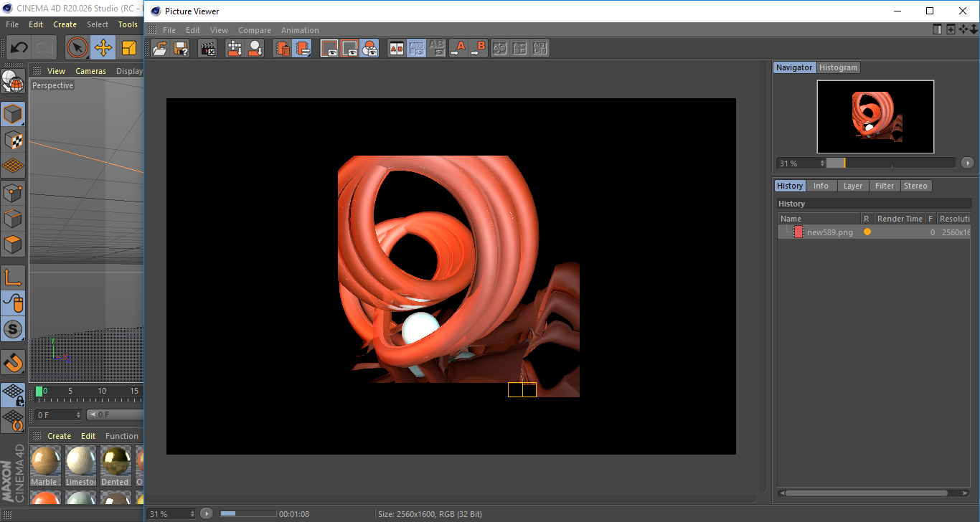The height and width of the screenshot is (522, 980).
Task: Select the Live Selection tool in Cinema 4D
Action: (77, 48)
